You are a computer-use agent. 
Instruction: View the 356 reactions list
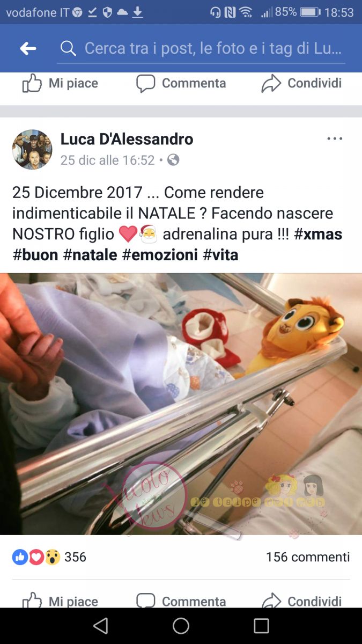pos(49,557)
